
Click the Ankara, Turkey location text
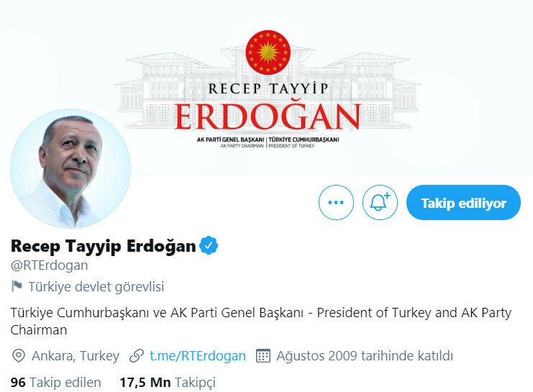76,356
